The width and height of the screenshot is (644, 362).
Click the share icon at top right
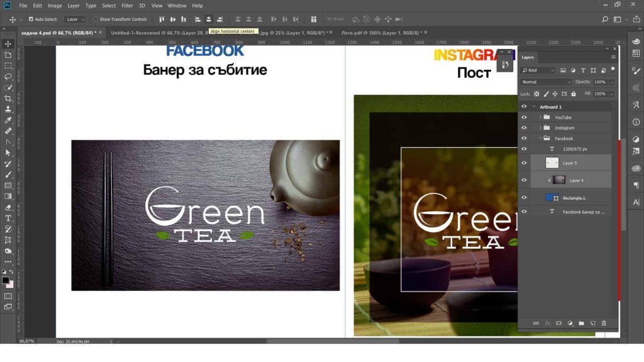636,19
